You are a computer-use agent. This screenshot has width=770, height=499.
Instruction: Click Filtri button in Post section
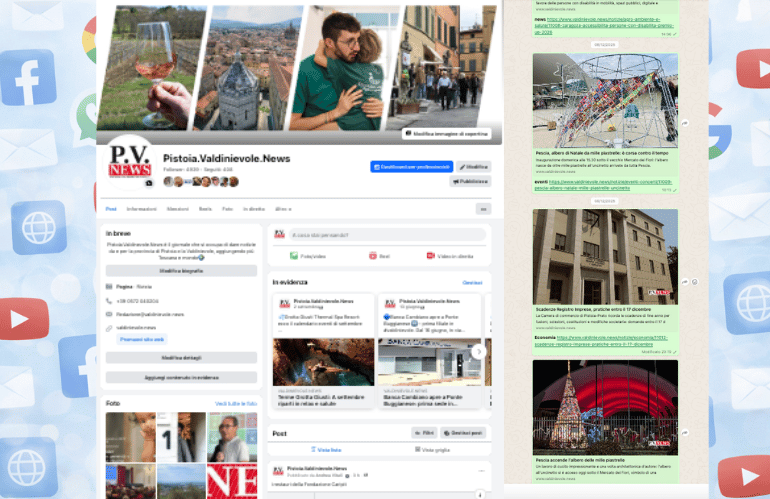[x=424, y=433]
